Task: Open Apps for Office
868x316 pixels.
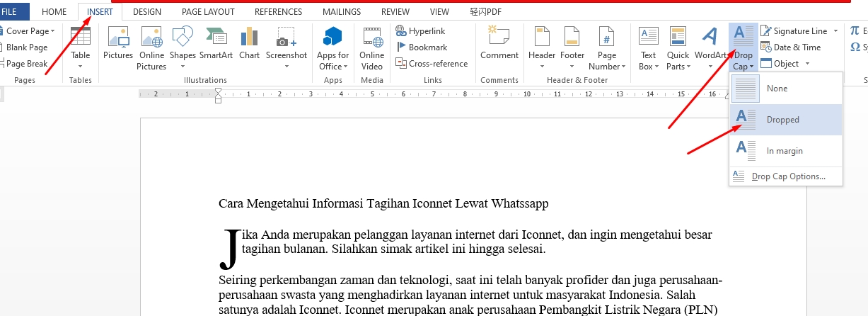Action: click(x=332, y=48)
